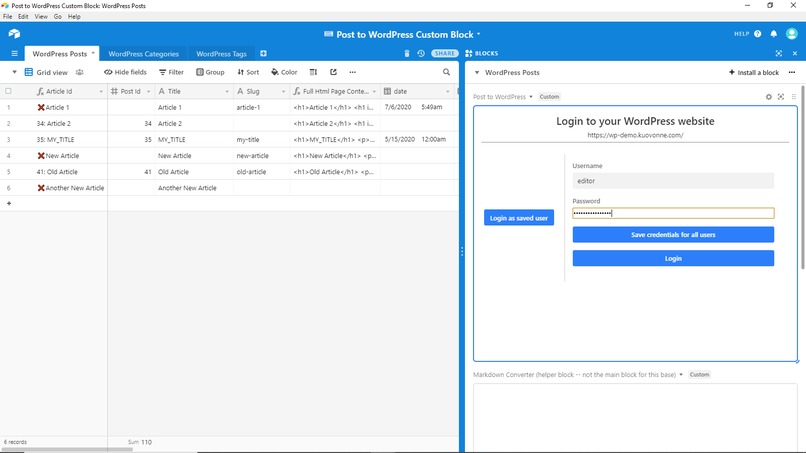This screenshot has width=806, height=453.
Task: Add a new record row
Action: 9,204
